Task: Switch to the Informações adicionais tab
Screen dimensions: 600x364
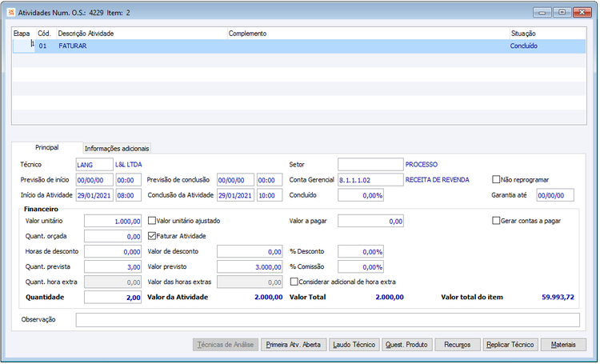Action: point(117,149)
